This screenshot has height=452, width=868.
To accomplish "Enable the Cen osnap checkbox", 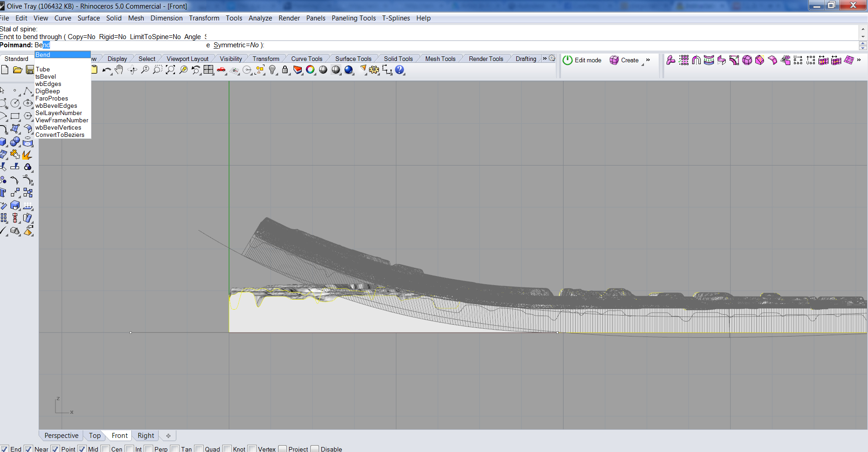I will pos(105,449).
